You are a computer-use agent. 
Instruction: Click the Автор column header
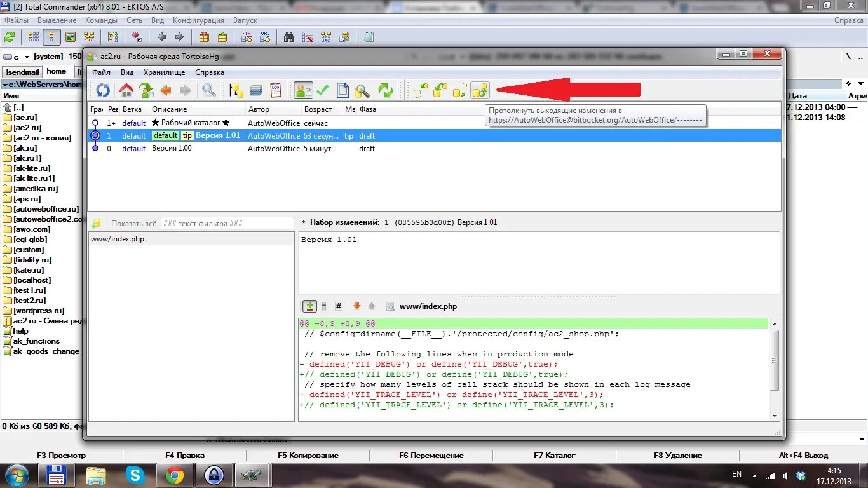pyautogui.click(x=274, y=109)
